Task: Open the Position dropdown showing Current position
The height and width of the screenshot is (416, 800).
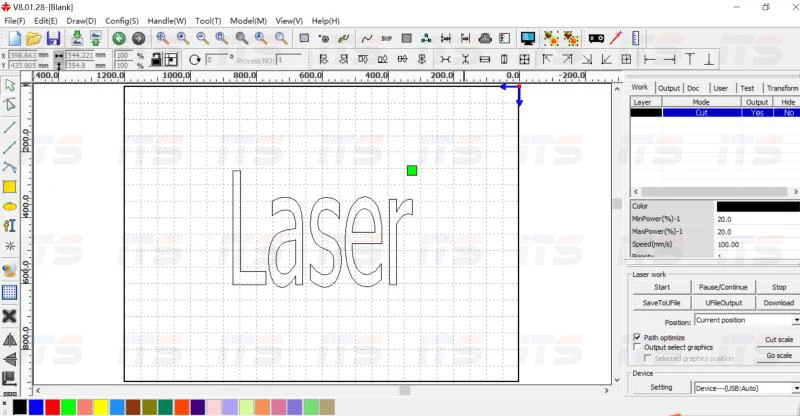Action: tap(746, 320)
